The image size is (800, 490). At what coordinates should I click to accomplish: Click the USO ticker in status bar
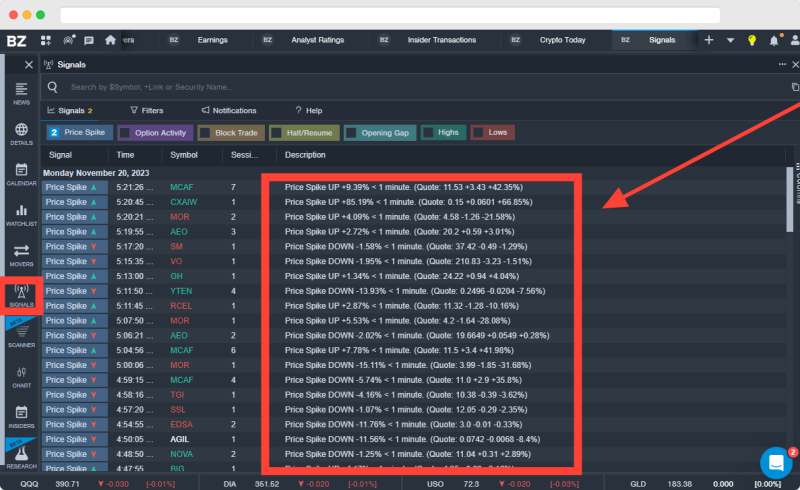pyautogui.click(x=435, y=484)
